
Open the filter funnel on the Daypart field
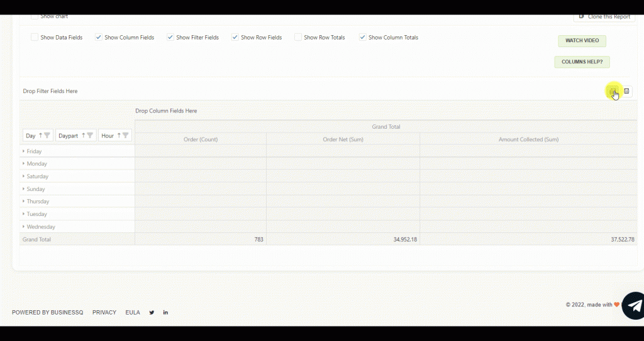tap(90, 136)
